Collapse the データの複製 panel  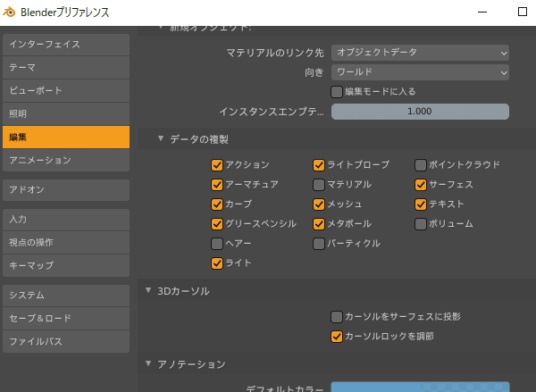point(161,138)
